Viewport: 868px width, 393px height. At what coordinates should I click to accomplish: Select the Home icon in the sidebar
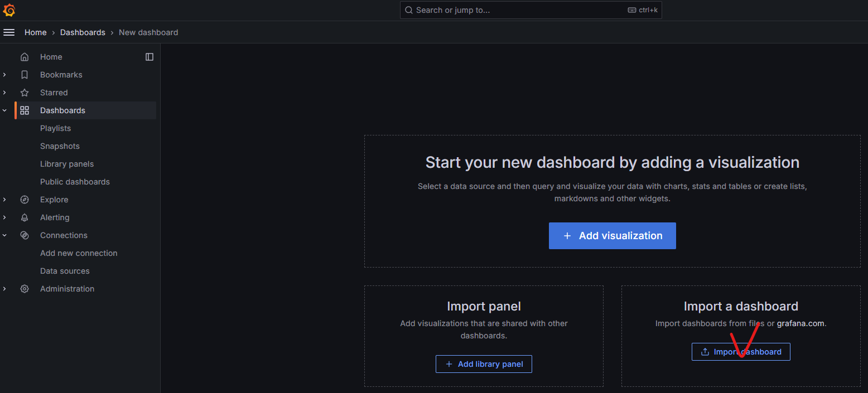(x=25, y=56)
